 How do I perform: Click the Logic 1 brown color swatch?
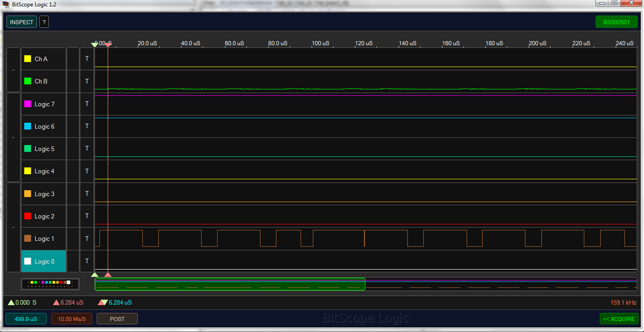pos(28,239)
